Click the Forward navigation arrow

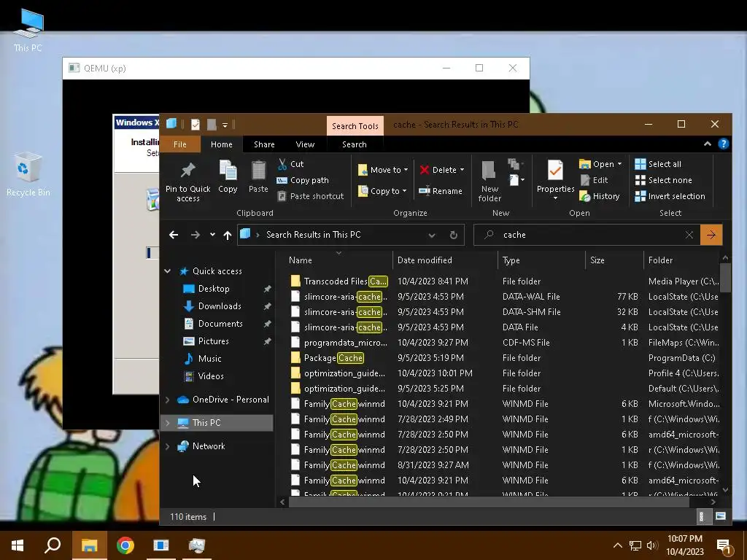tap(196, 235)
